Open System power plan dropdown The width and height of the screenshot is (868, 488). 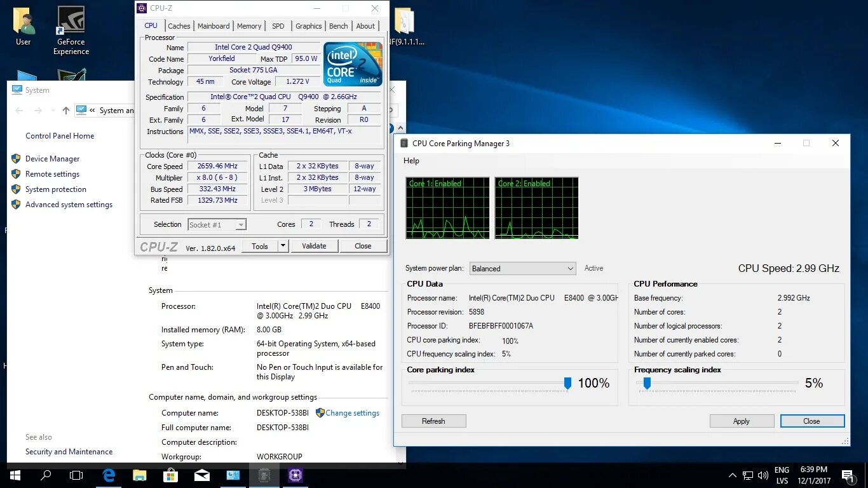(522, 268)
